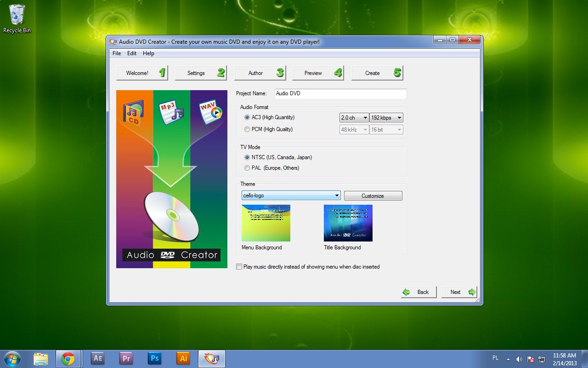Choose PAL (Europe, Others) TV mode
The height and width of the screenshot is (368, 588).
tap(272, 168)
